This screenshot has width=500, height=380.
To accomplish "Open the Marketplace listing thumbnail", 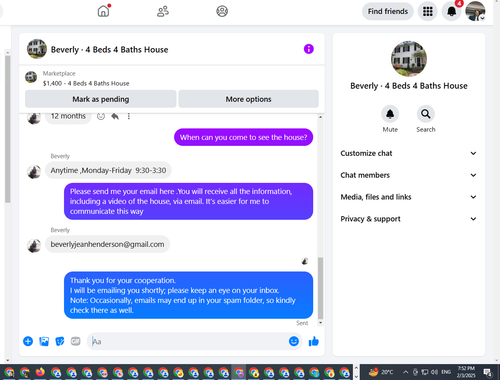I will point(31,77).
